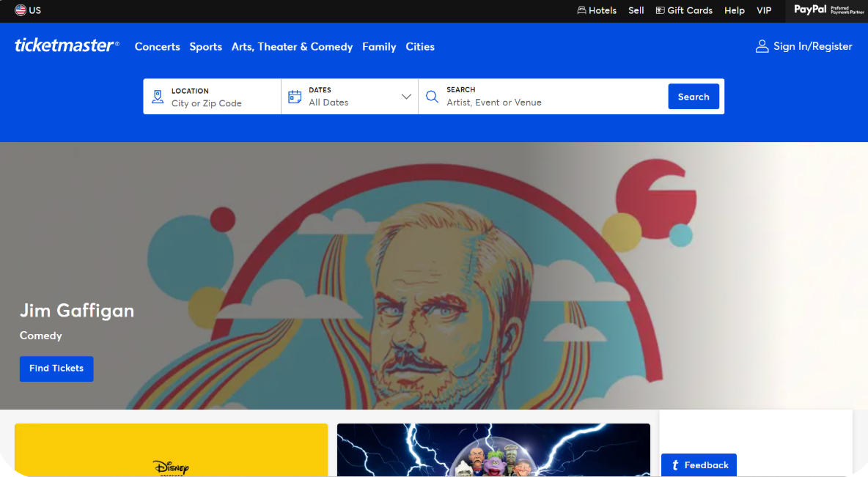Click the PayPal partner logo
The width and height of the screenshot is (868, 477).
click(828, 10)
